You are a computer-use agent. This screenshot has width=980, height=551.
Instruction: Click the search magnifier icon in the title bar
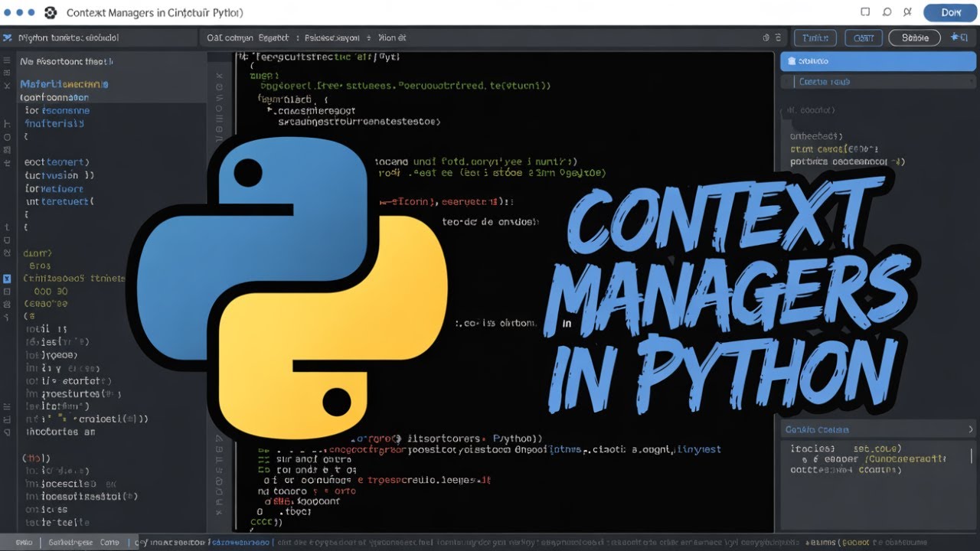pyautogui.click(x=887, y=11)
